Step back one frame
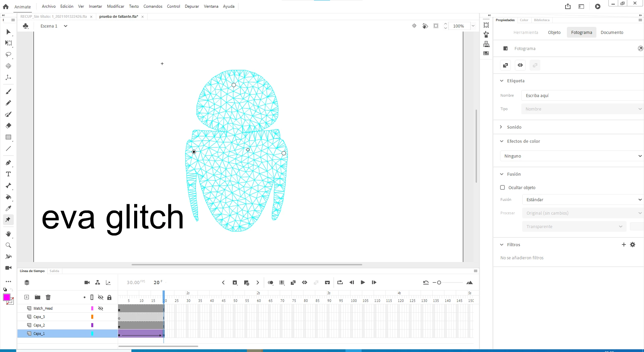 pyautogui.click(x=352, y=282)
